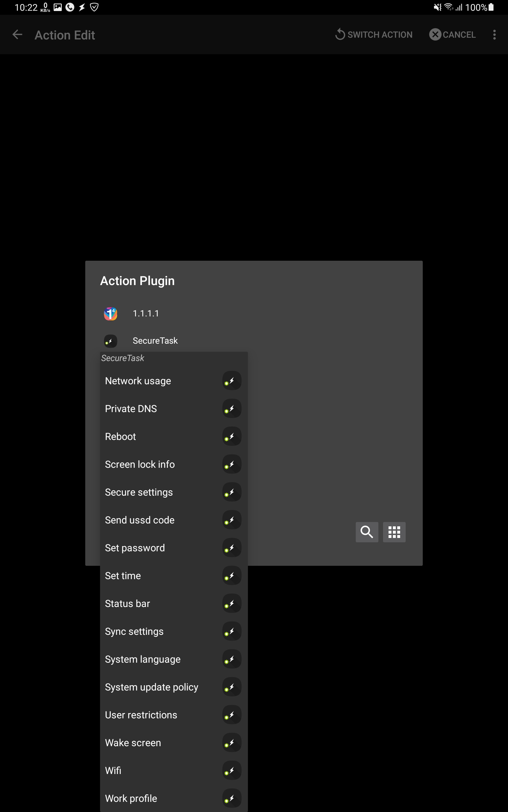508x812 pixels.
Task: Choose System update policy action
Action: (x=174, y=687)
